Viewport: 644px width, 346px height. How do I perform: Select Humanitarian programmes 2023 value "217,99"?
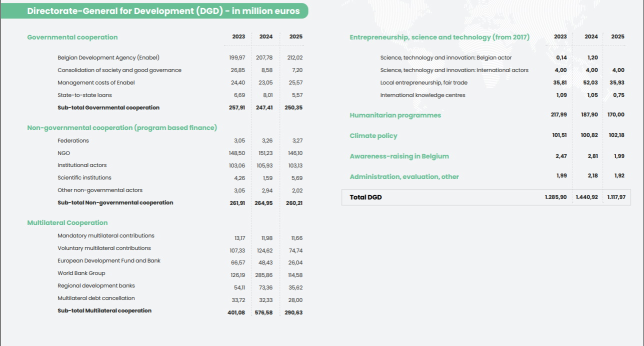(558, 114)
